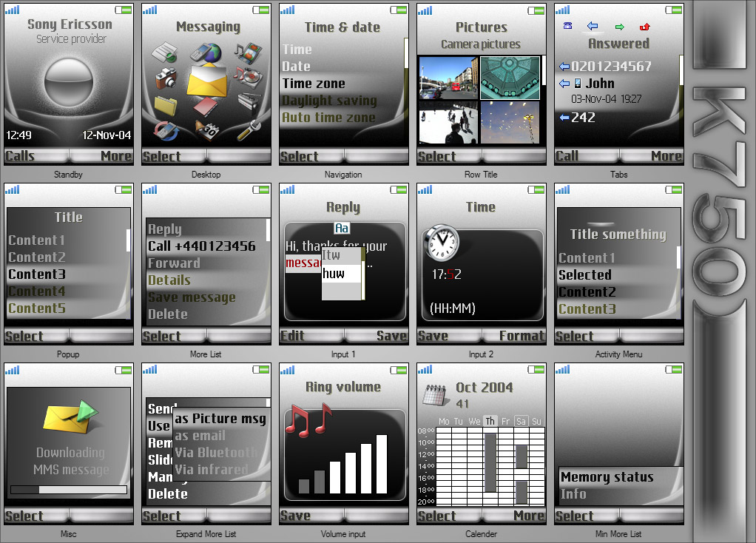Open the night sky lights picture thumbnail
The image size is (756, 543).
[x=510, y=123]
